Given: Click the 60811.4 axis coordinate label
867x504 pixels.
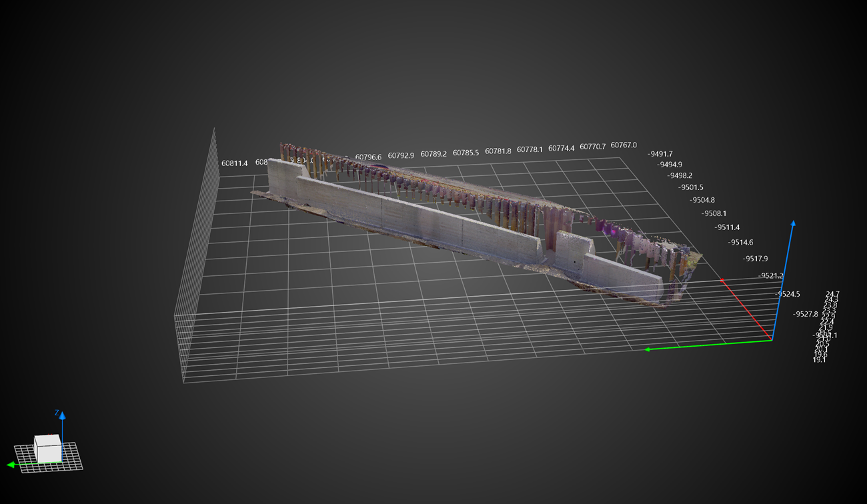Looking at the screenshot, I should 234,163.
